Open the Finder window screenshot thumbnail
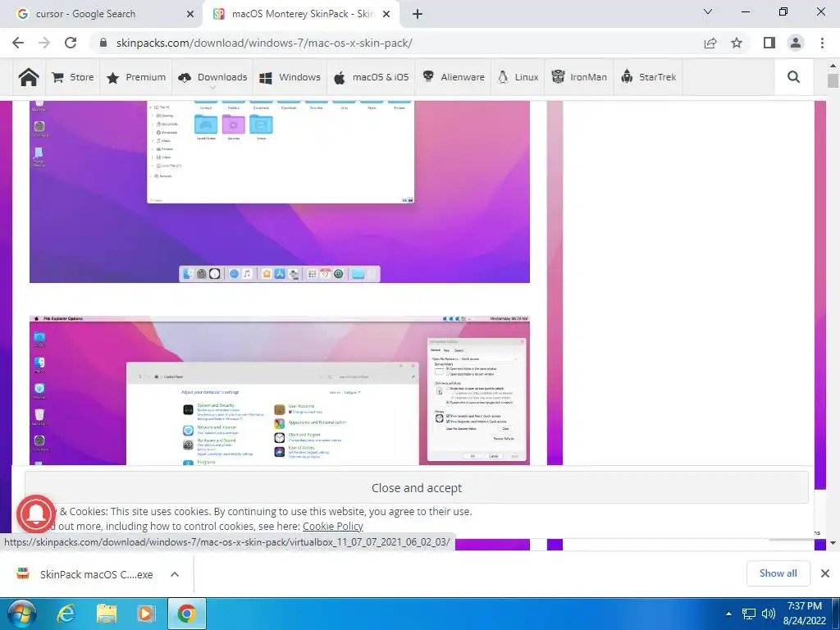 (x=280, y=191)
